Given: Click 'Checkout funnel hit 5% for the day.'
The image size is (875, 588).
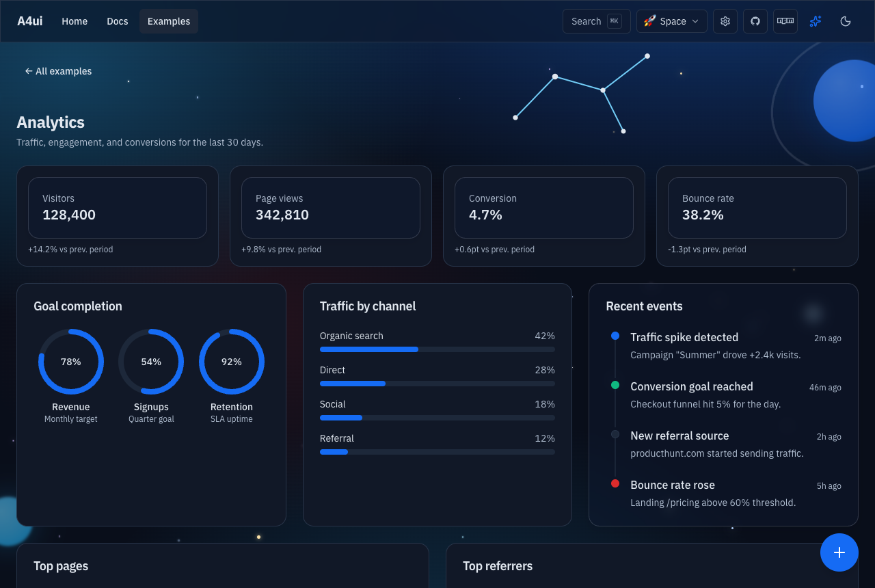Looking at the screenshot, I should pyautogui.click(x=705, y=404).
